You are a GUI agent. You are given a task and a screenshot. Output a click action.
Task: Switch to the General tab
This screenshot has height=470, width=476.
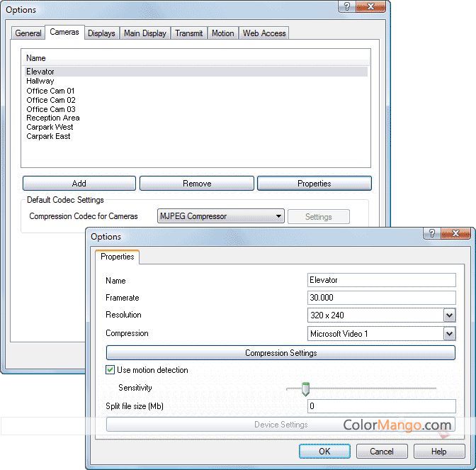click(x=28, y=33)
